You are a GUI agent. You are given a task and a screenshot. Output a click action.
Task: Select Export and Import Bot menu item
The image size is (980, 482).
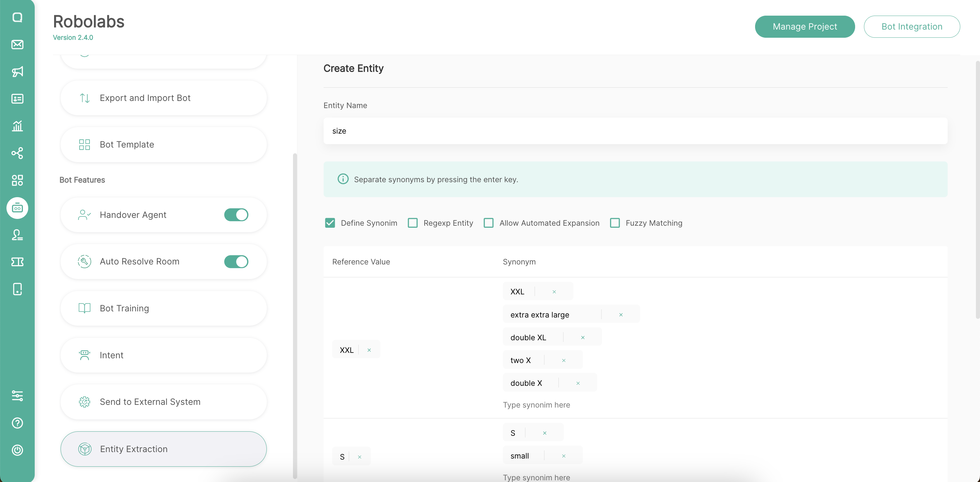pos(163,98)
